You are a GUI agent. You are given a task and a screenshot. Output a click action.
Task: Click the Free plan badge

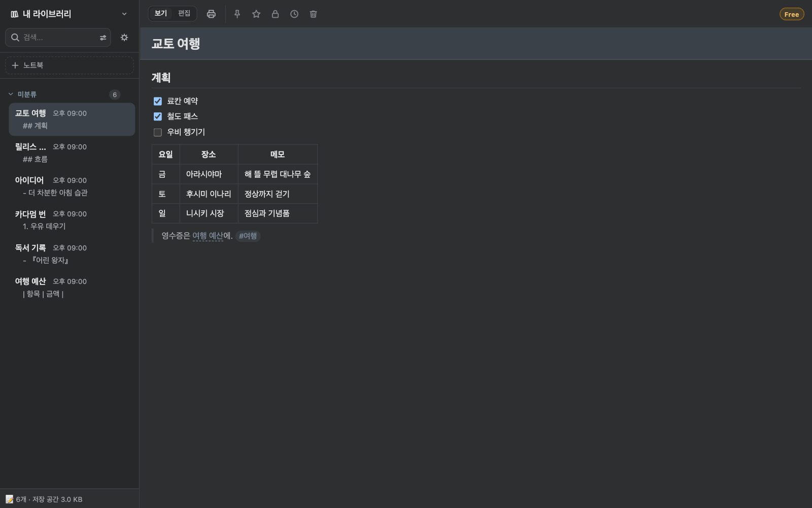click(x=792, y=14)
